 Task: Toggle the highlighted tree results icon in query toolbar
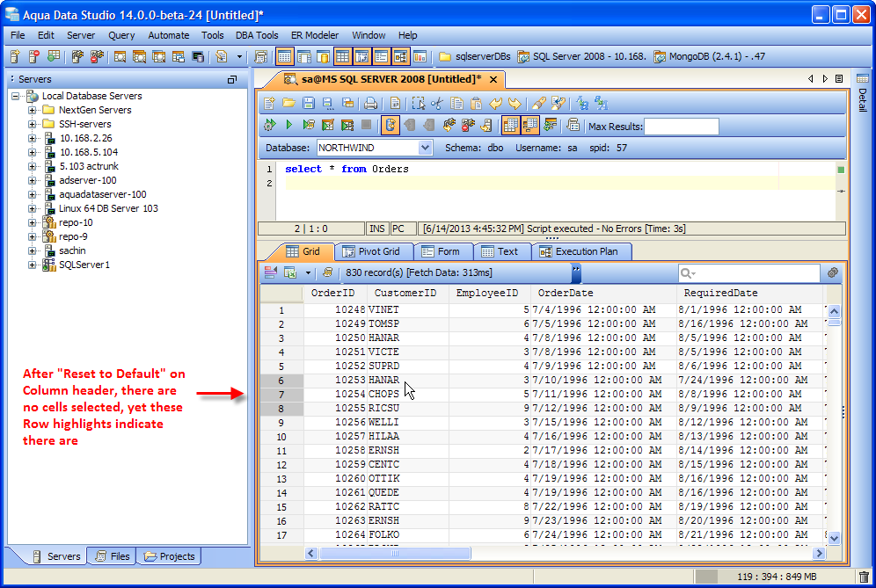pos(529,125)
